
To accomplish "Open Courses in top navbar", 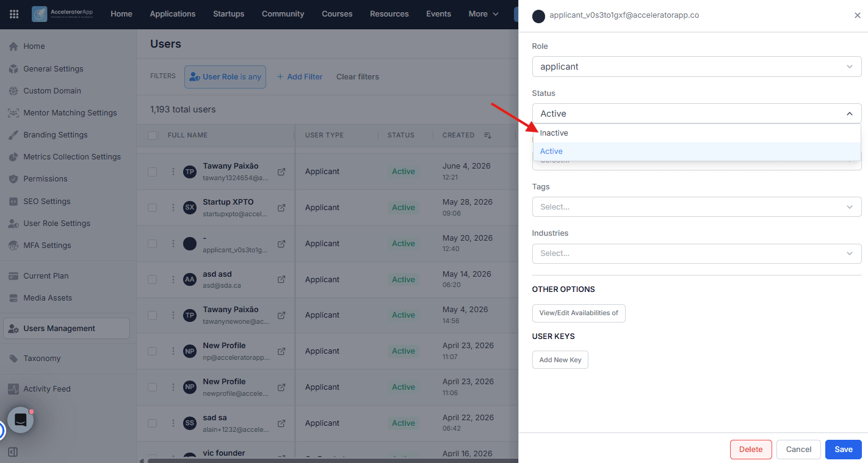I will (337, 14).
